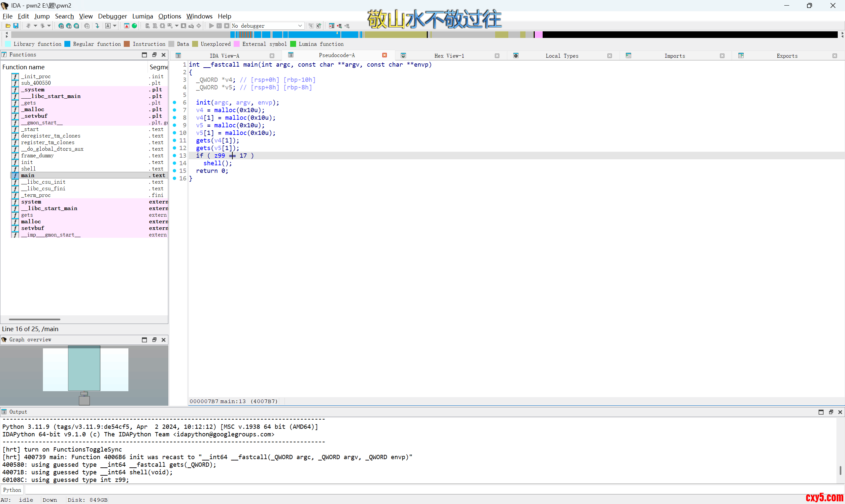Viewport: 845px width, 504px height.
Task: Click into the Python command input field
Action: [x=408, y=490]
